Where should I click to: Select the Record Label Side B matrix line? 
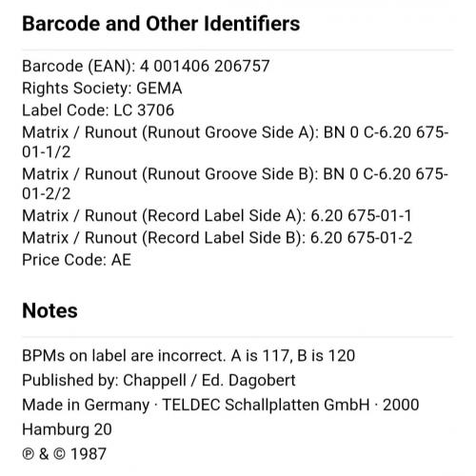tap(217, 238)
